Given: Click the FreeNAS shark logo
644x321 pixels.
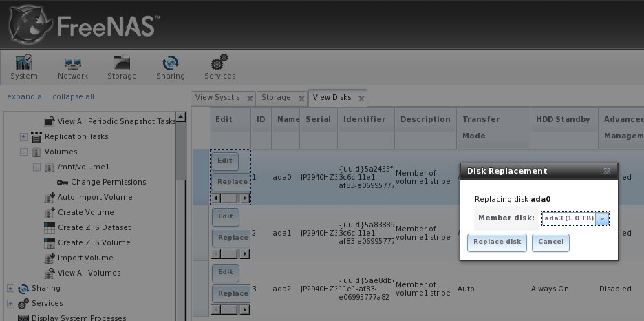Looking at the screenshot, I should (x=30, y=25).
